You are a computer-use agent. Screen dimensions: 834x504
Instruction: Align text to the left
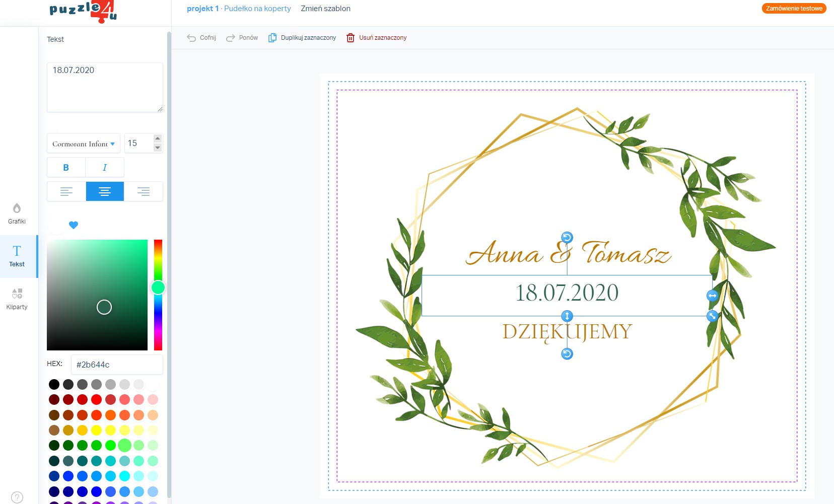pos(66,191)
